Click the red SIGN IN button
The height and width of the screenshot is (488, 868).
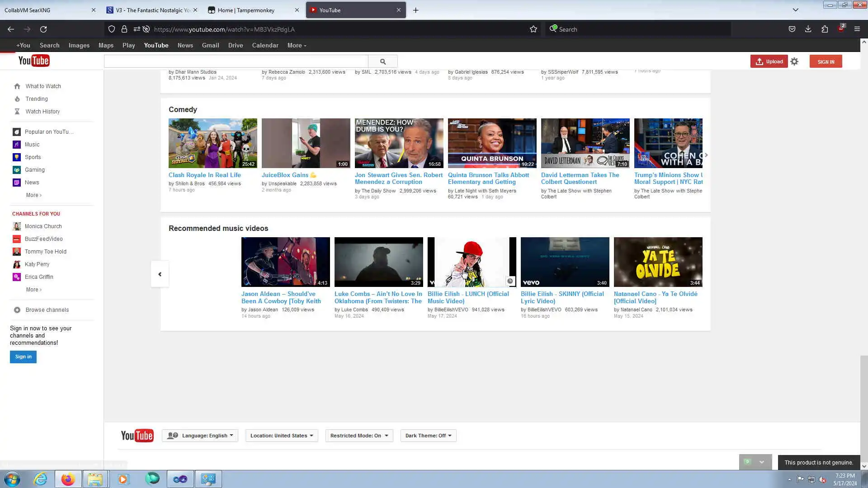coord(826,61)
